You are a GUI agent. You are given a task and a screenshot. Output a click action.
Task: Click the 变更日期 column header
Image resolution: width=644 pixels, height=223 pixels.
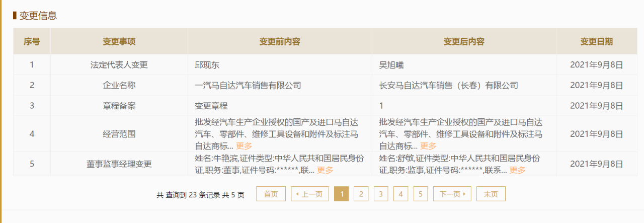tap(597, 42)
